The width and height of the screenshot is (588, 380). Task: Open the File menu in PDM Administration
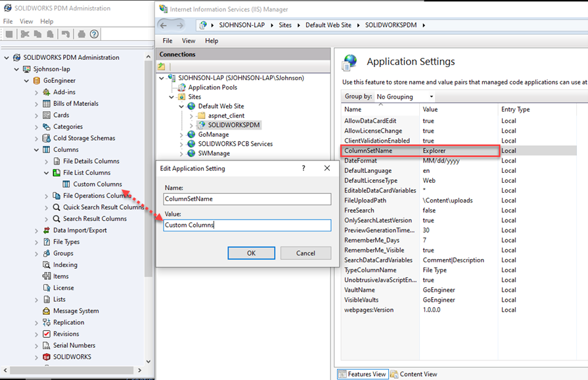(x=8, y=22)
